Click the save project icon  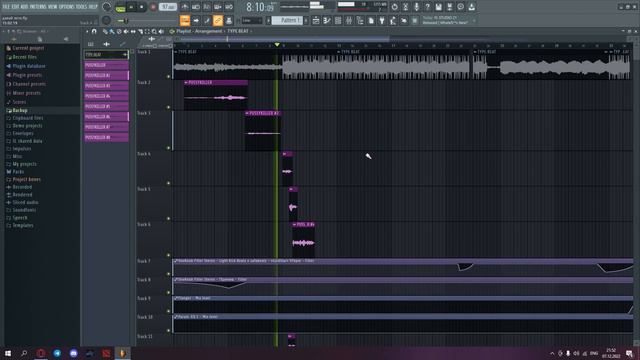click(x=438, y=7)
